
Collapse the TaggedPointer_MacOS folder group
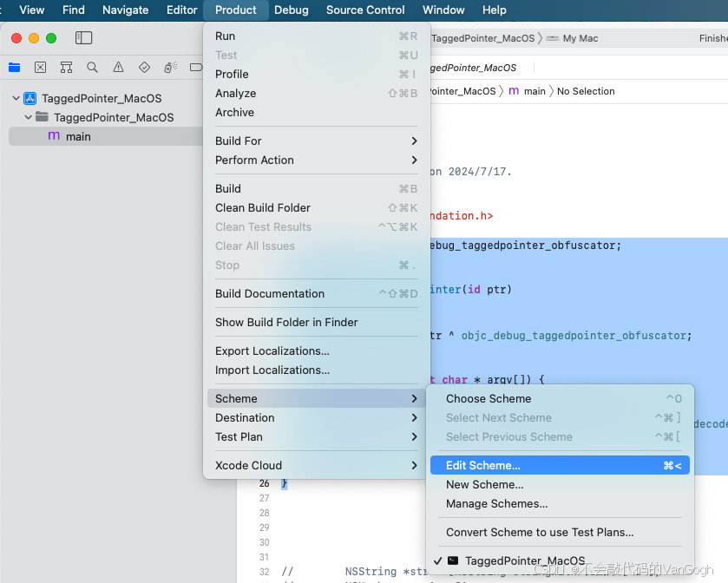(x=28, y=118)
